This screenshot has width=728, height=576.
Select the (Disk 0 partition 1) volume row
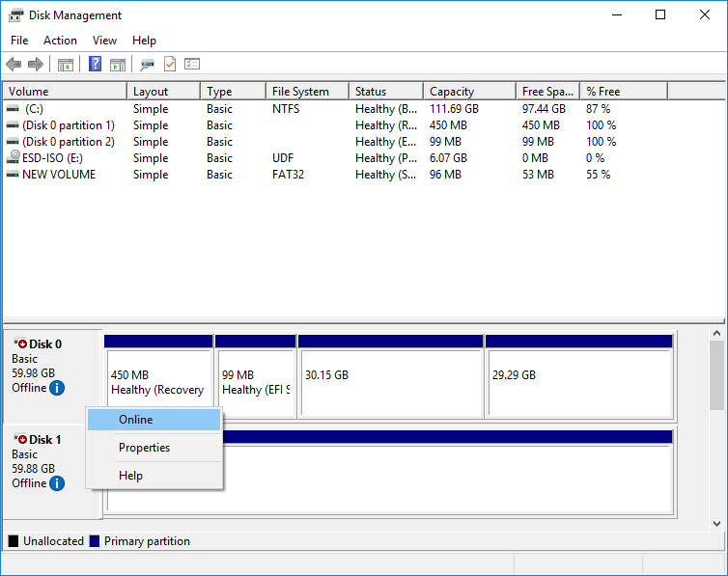tap(69, 125)
